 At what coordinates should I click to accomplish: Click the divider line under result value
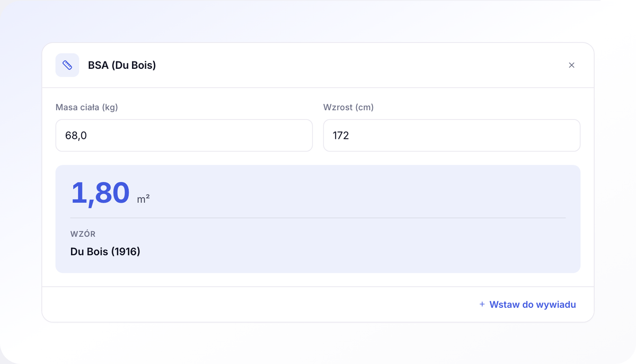(318, 218)
